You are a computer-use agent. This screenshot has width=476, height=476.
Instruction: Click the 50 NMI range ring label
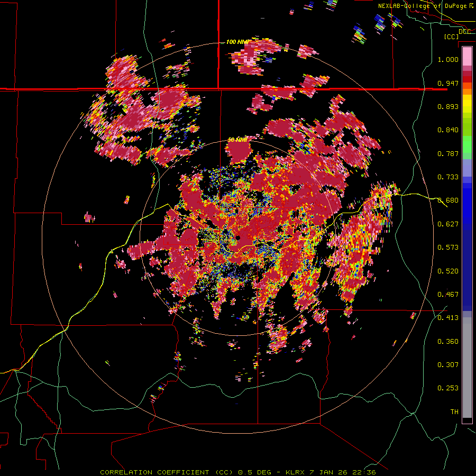click(x=237, y=140)
